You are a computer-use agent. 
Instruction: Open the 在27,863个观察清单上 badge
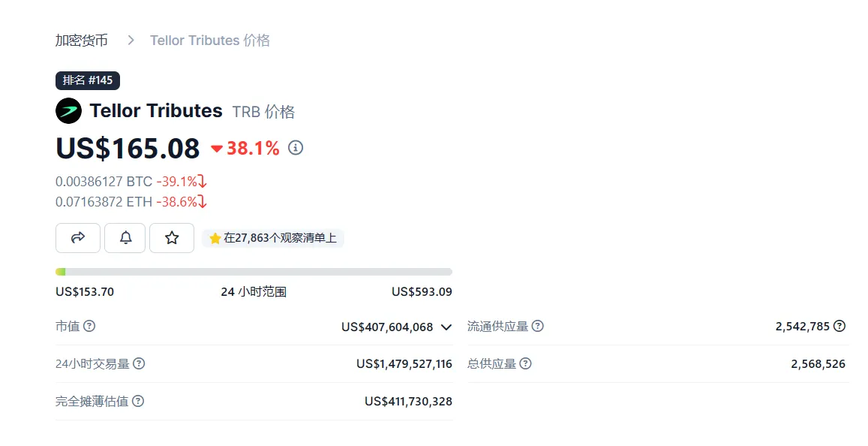point(272,238)
